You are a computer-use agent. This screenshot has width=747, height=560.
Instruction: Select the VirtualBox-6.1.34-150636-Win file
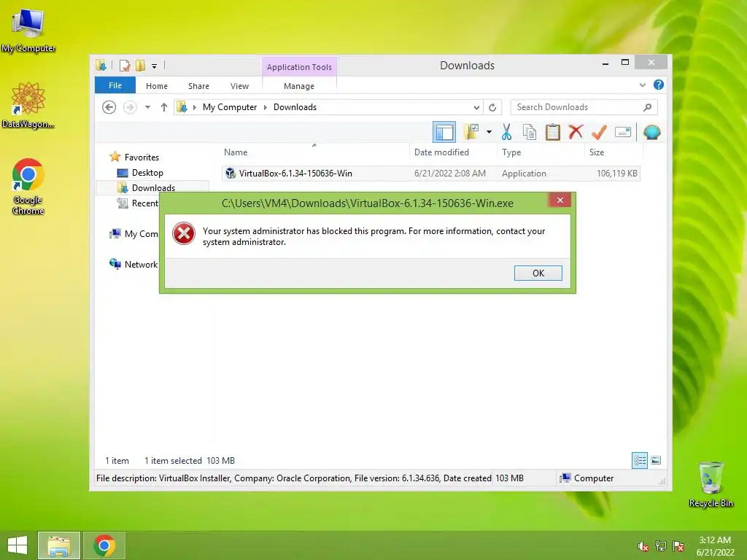pos(430,174)
